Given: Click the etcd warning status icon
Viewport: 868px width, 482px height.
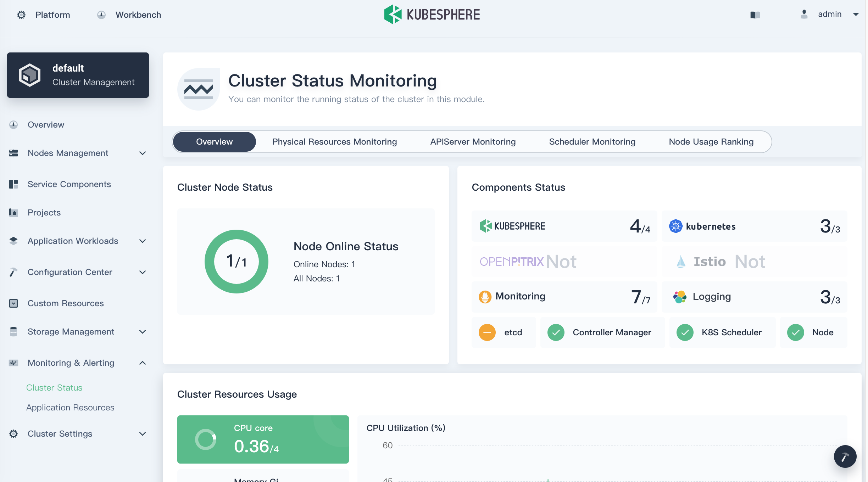Looking at the screenshot, I should pos(487,332).
